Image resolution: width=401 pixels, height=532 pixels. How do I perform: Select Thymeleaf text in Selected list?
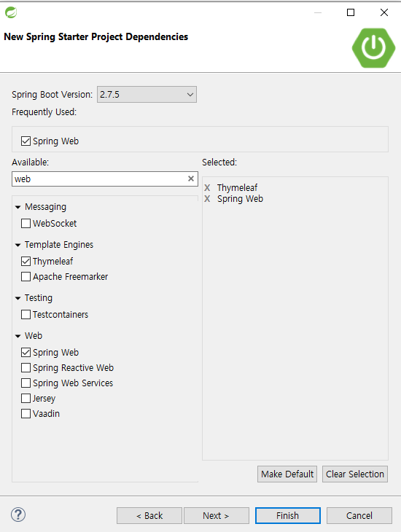point(237,187)
